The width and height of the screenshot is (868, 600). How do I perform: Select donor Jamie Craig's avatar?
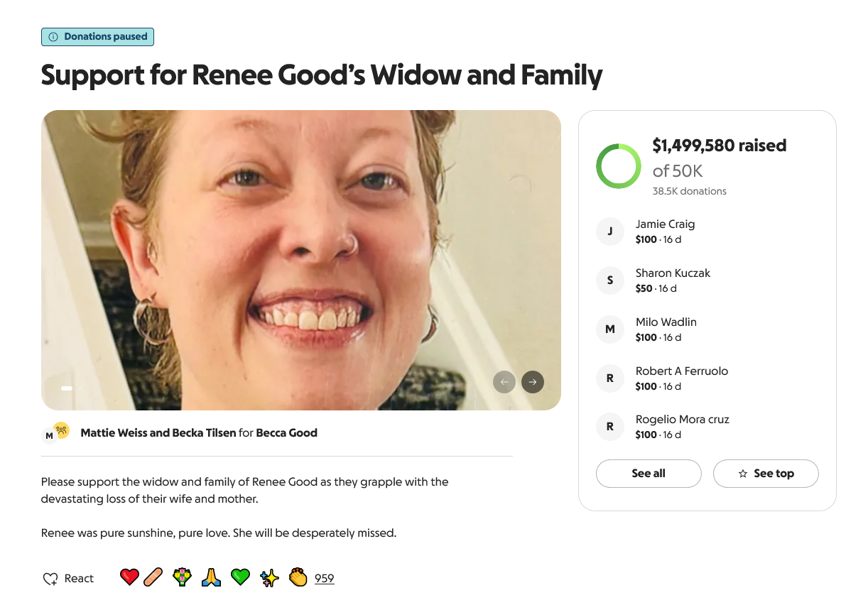click(609, 231)
